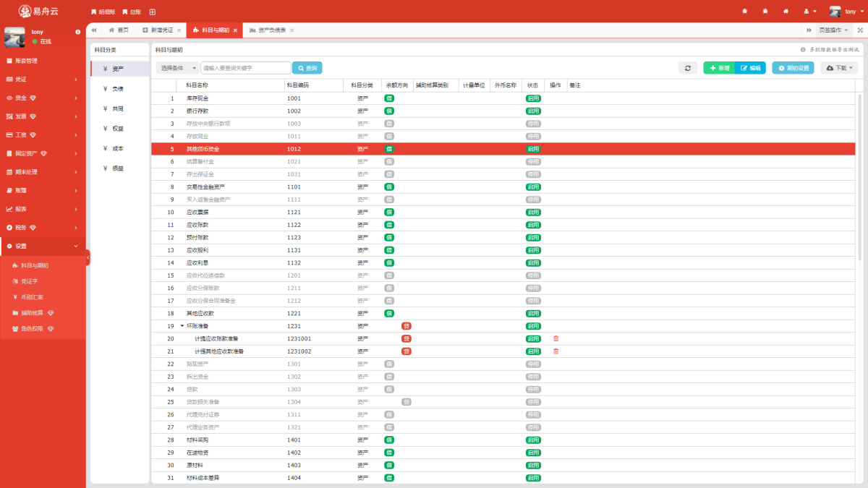The height and width of the screenshot is (488, 868).
Task: Click the grid plus icon beside 总账
Action: pos(152,12)
